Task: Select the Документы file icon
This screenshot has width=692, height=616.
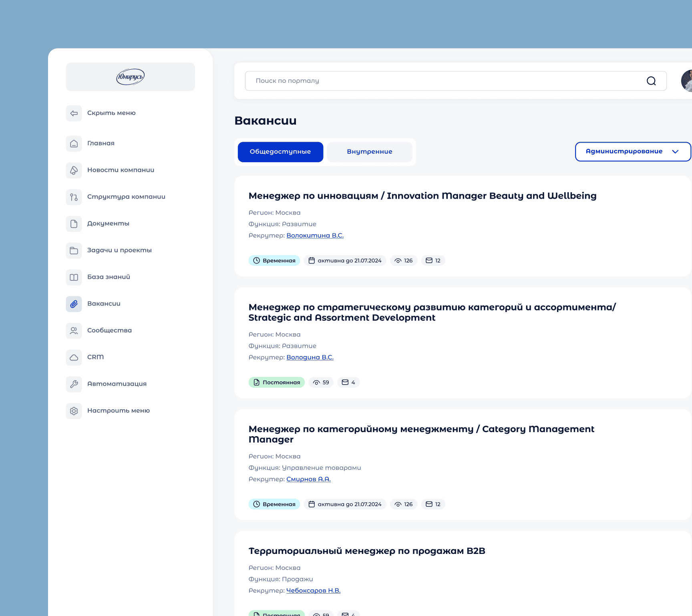Action: pyautogui.click(x=74, y=223)
